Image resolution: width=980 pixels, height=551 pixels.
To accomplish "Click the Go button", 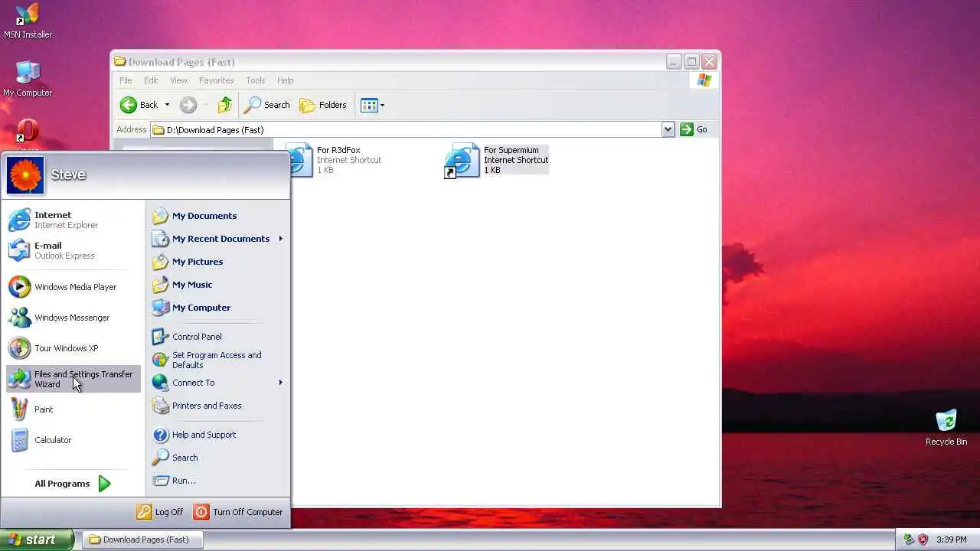I will (694, 129).
